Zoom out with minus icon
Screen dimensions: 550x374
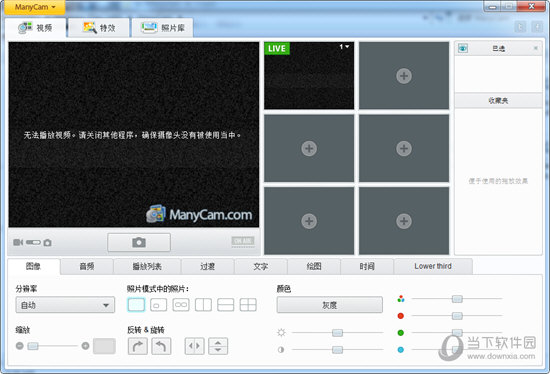(20, 346)
